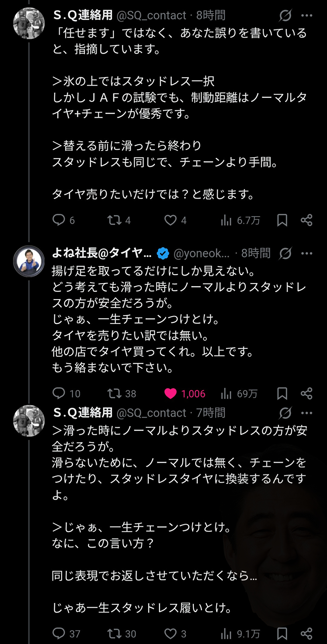327x644 pixels.
Task: Open よね社長 profile picture
Action: [29, 261]
